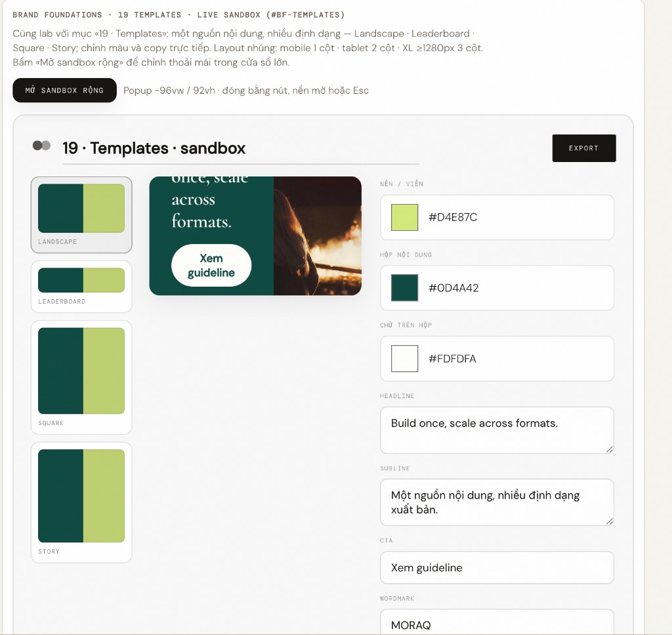The image size is (672, 635).
Task: Click the preview headline 'across formats.'
Action: point(201,211)
